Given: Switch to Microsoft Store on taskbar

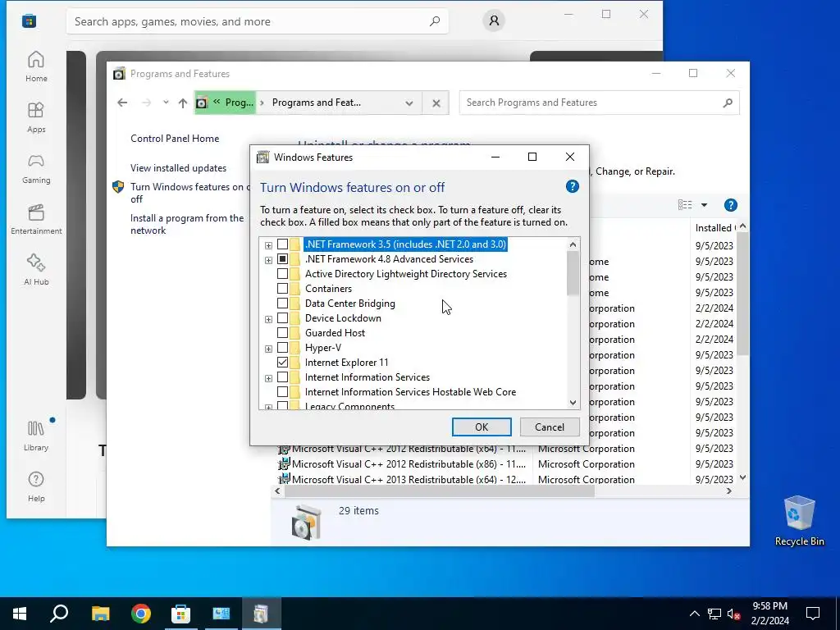Looking at the screenshot, I should coord(180,614).
